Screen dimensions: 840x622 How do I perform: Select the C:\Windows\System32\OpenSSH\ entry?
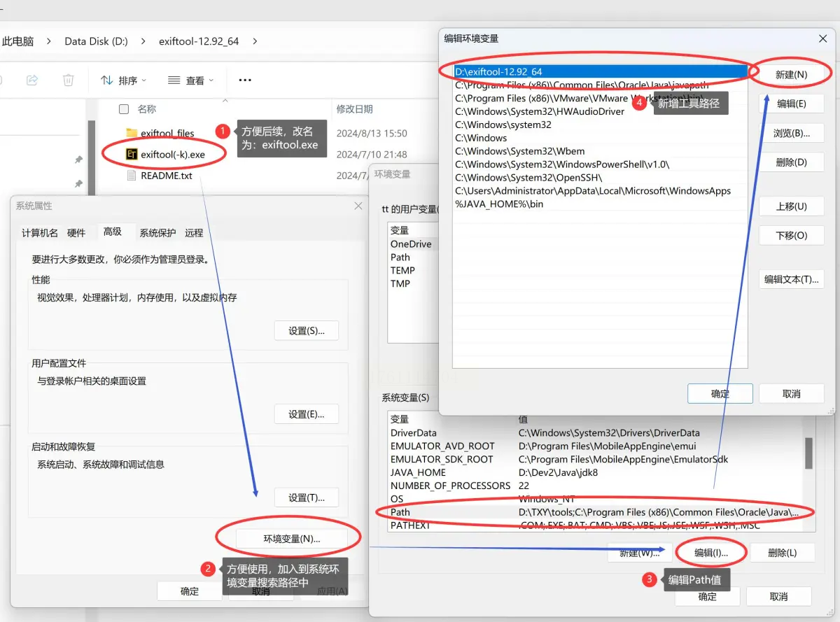(x=601, y=178)
